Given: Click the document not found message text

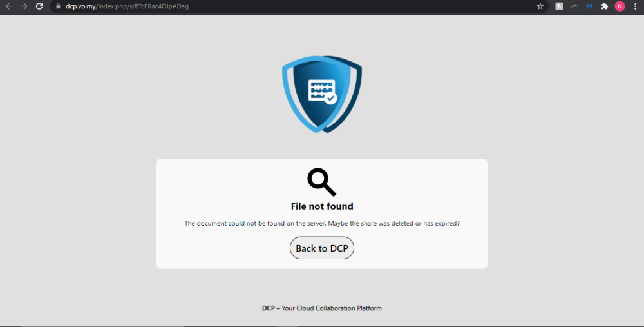Looking at the screenshot, I should click(x=322, y=223).
